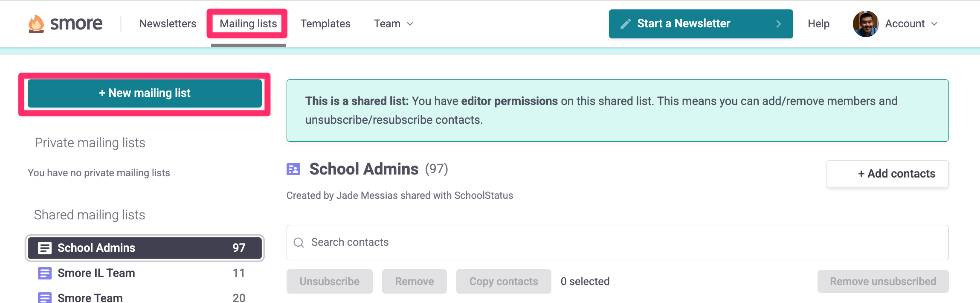980x303 pixels.
Task: Click the list icon beside Smore IL Team
Action: [x=45, y=273]
